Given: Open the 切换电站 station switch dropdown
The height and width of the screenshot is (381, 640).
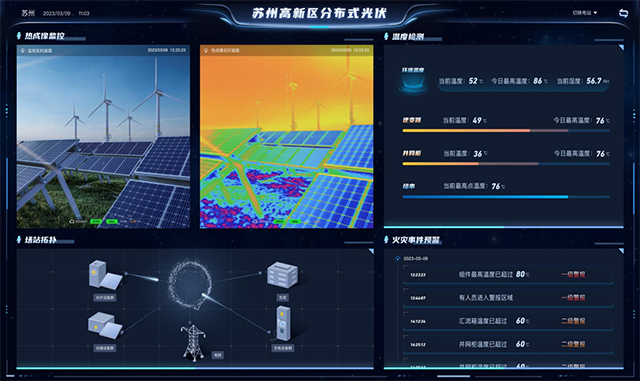Looking at the screenshot, I should [584, 13].
